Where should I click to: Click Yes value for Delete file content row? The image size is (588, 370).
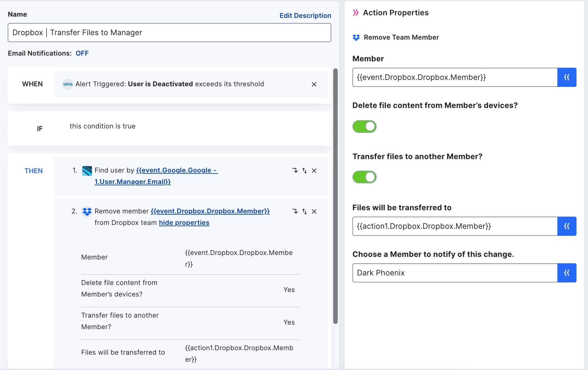tap(289, 290)
